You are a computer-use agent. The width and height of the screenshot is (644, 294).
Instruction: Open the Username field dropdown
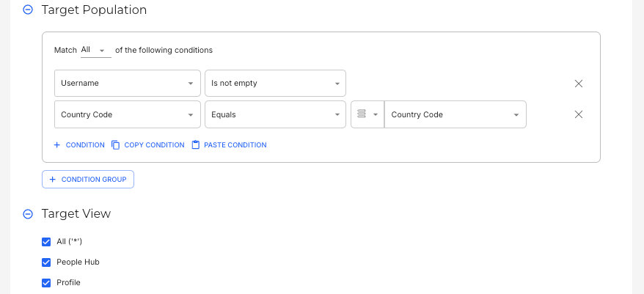(128, 84)
